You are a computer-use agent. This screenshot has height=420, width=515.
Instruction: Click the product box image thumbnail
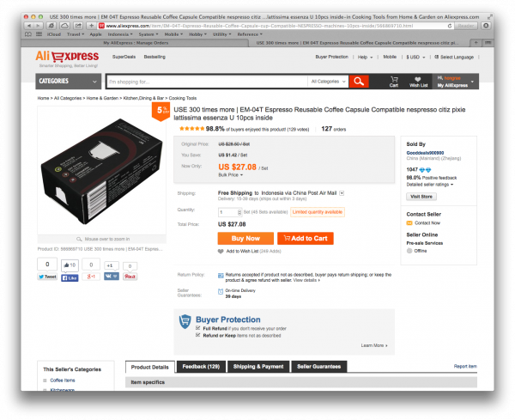[101, 171]
